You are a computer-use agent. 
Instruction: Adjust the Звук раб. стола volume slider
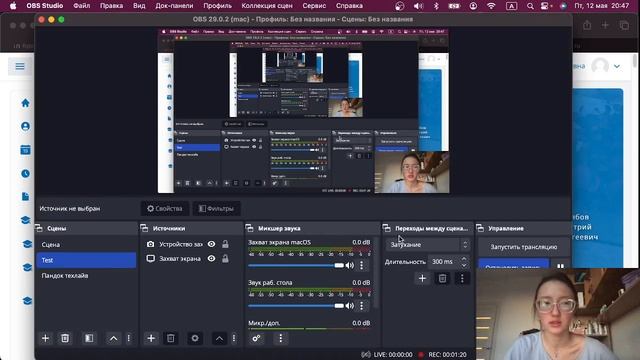tap(296, 306)
